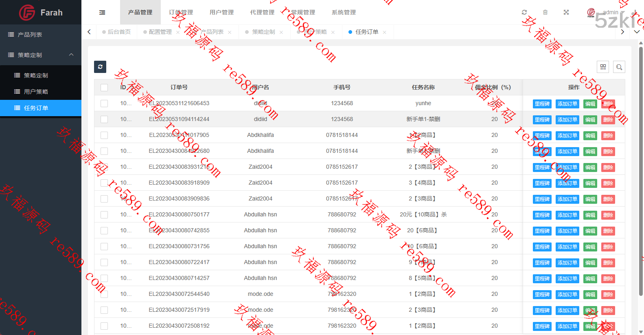
Task: Collapse the sidebar with the menu fold icon
Action: click(102, 13)
